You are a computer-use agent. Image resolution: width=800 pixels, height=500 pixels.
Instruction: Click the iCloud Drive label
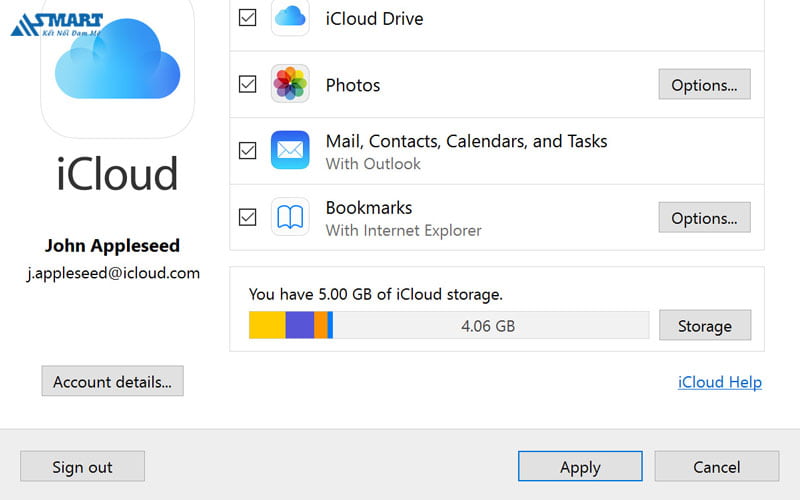coord(374,19)
